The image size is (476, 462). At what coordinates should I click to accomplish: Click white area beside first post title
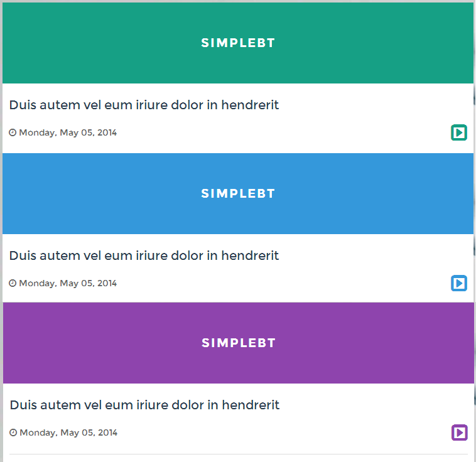coord(374,105)
